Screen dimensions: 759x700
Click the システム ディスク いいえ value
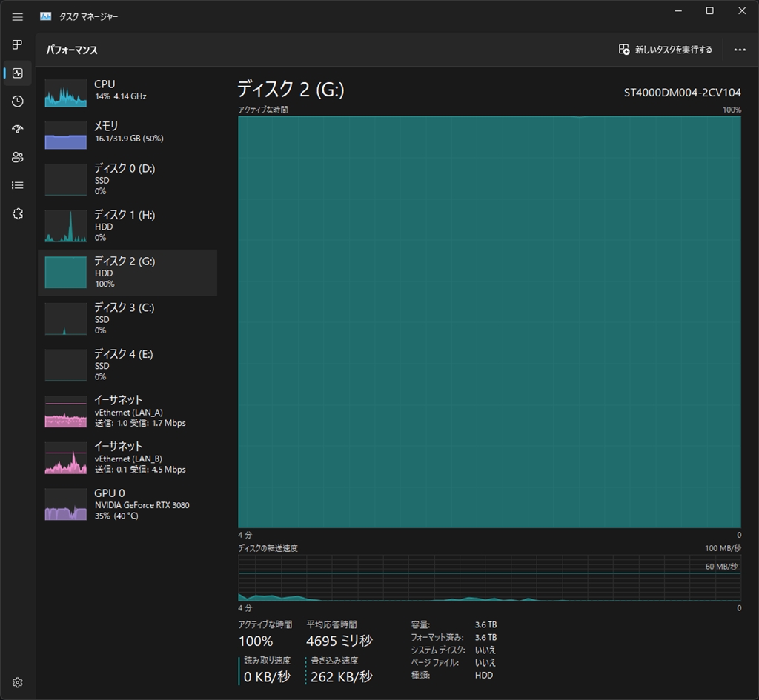(485, 650)
